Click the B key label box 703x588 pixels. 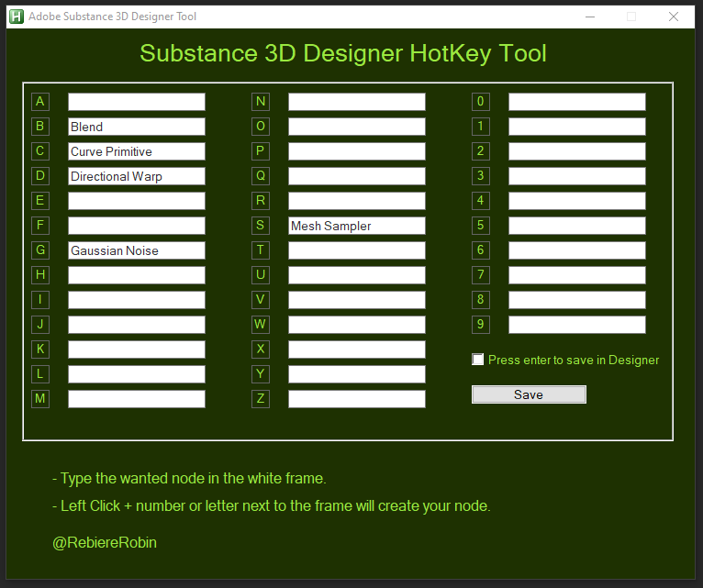(40, 127)
